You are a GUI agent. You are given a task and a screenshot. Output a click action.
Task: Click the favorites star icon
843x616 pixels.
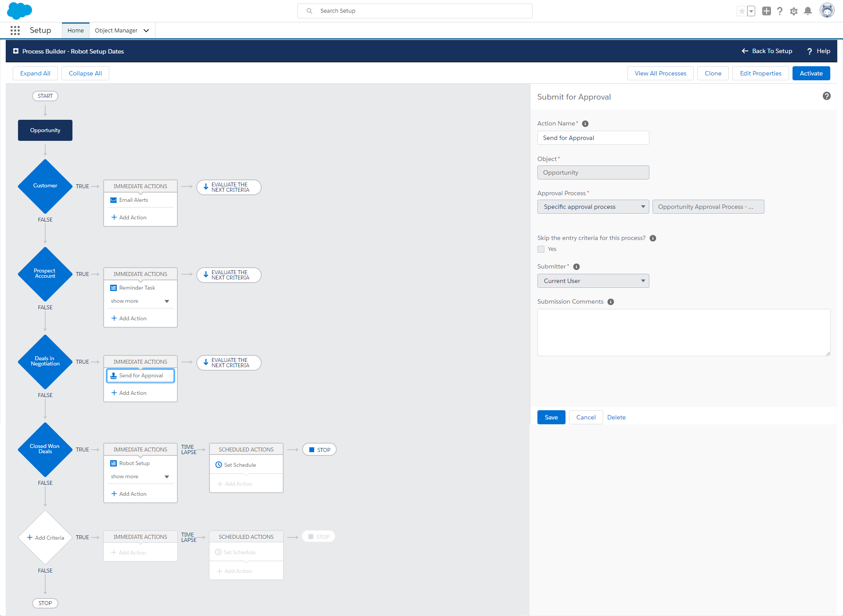tap(742, 11)
